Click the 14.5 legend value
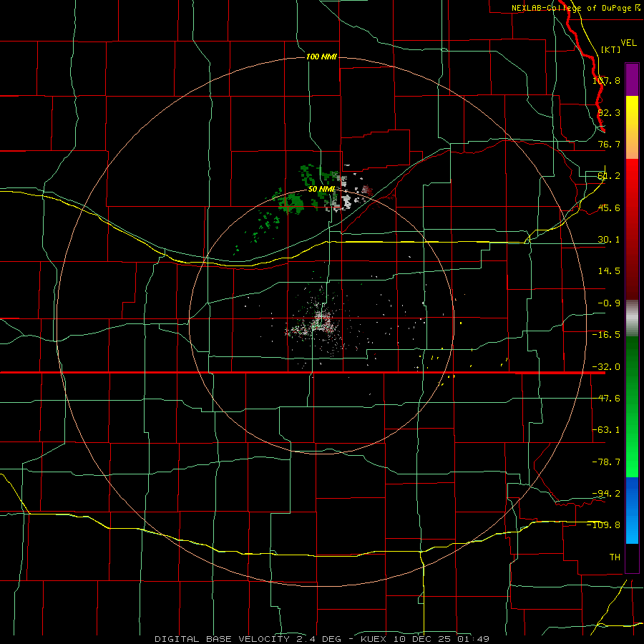This screenshot has width=644, height=644. click(609, 271)
